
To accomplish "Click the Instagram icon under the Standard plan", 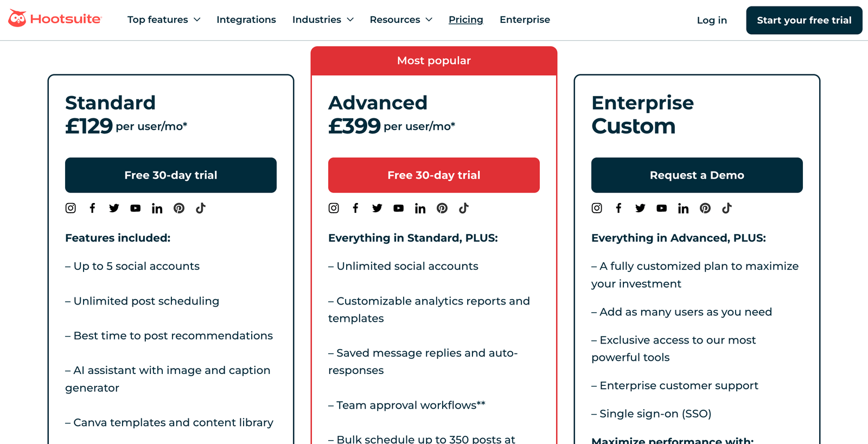I will tap(71, 208).
